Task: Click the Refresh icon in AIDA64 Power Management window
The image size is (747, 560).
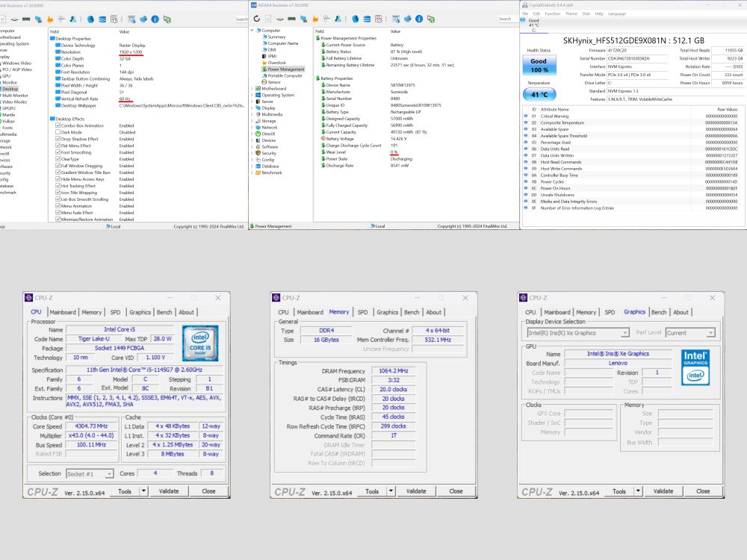Action: tap(258, 18)
